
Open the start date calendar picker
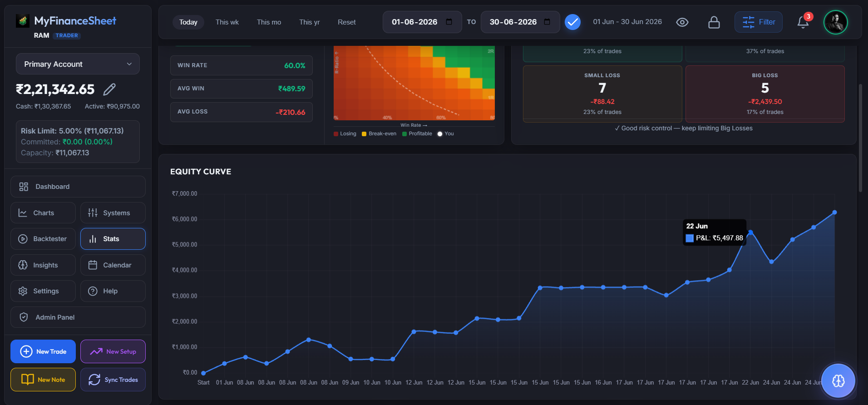pos(449,22)
